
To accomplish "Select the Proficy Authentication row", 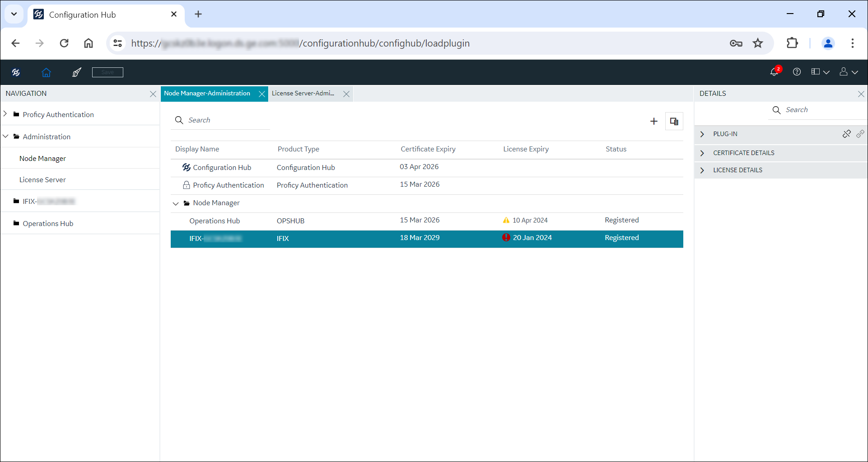I will [x=427, y=185].
